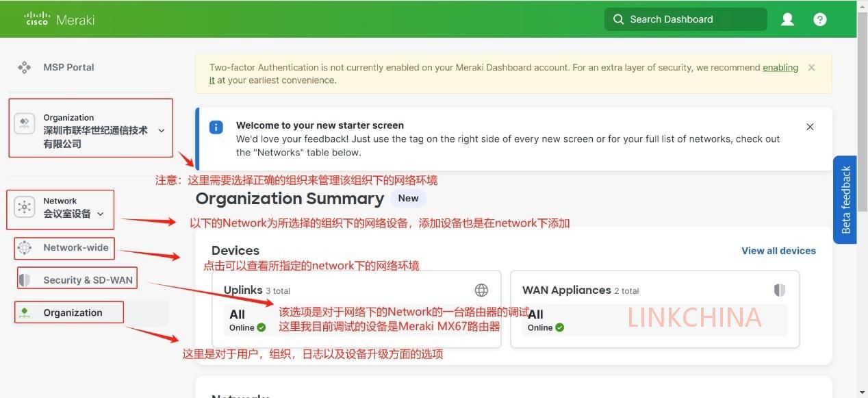
Task: Click the WAN Appliances shield icon
Action: pos(780,290)
